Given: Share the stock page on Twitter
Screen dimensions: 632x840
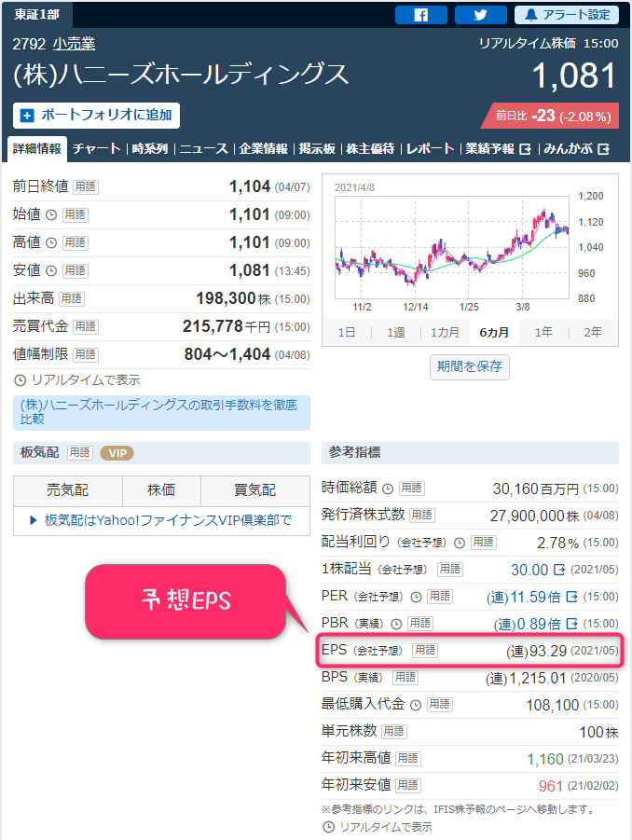Looking at the screenshot, I should pyautogui.click(x=480, y=15).
